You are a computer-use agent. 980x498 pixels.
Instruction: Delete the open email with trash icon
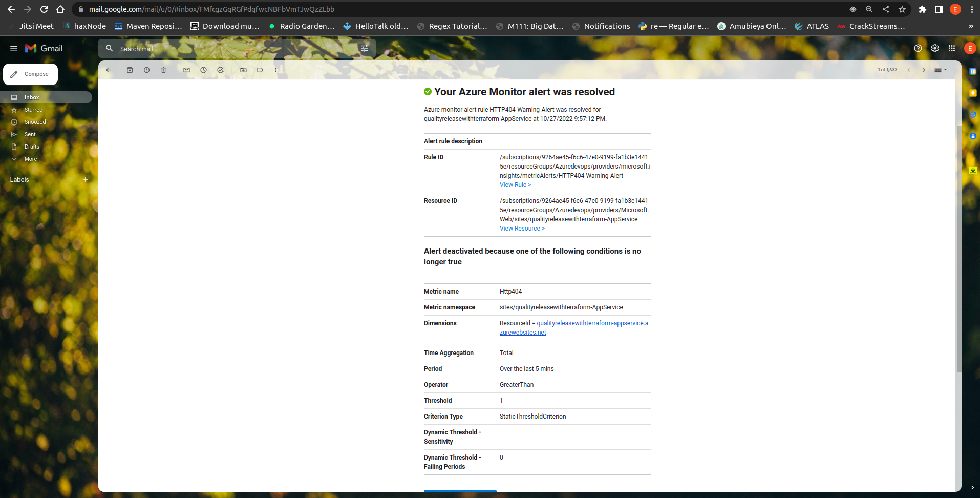click(164, 70)
